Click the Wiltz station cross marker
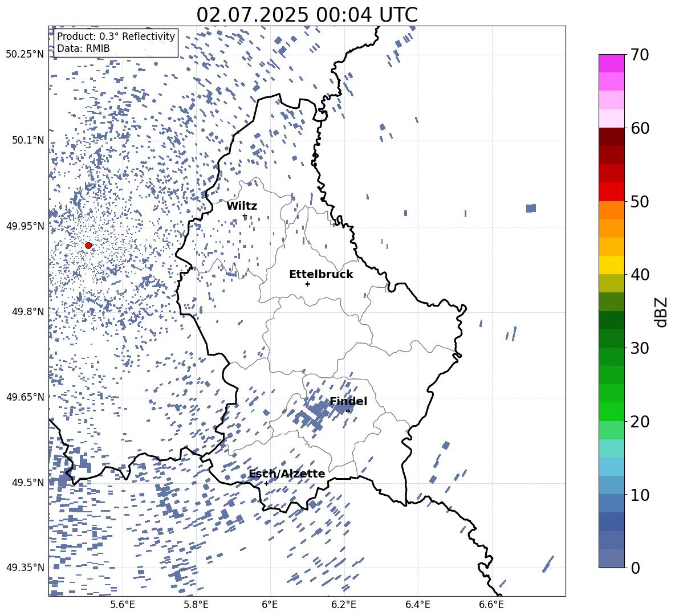 tap(245, 216)
